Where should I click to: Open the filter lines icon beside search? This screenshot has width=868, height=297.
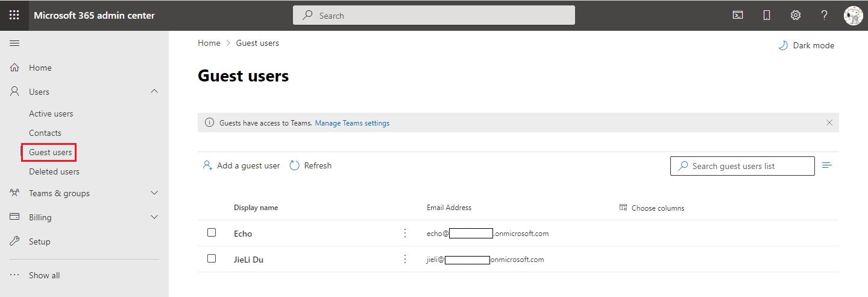827,165
